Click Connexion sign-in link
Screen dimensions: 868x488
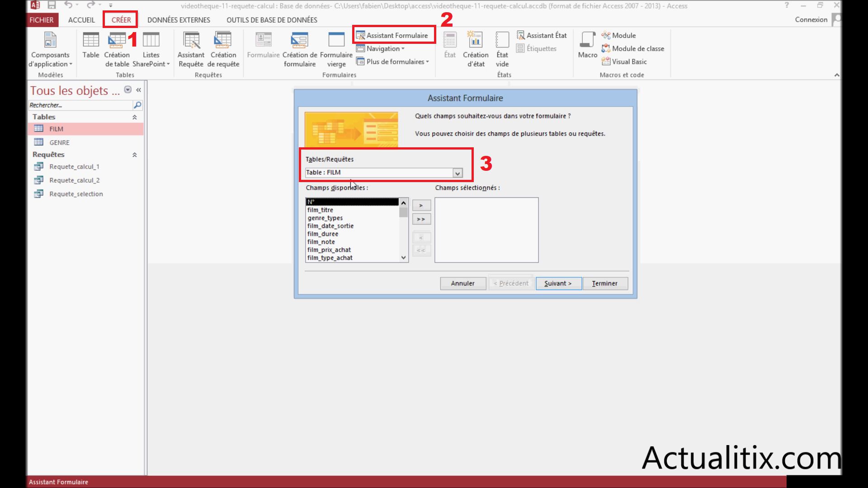811,19
